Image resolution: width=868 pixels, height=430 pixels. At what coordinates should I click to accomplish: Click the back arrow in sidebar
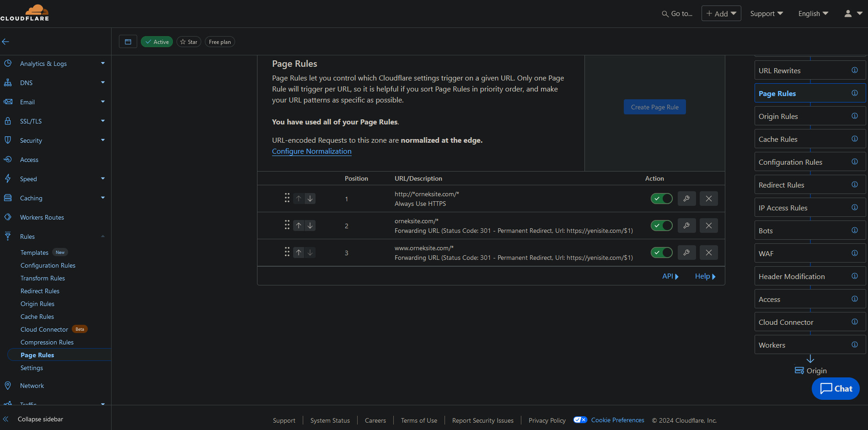(x=5, y=42)
